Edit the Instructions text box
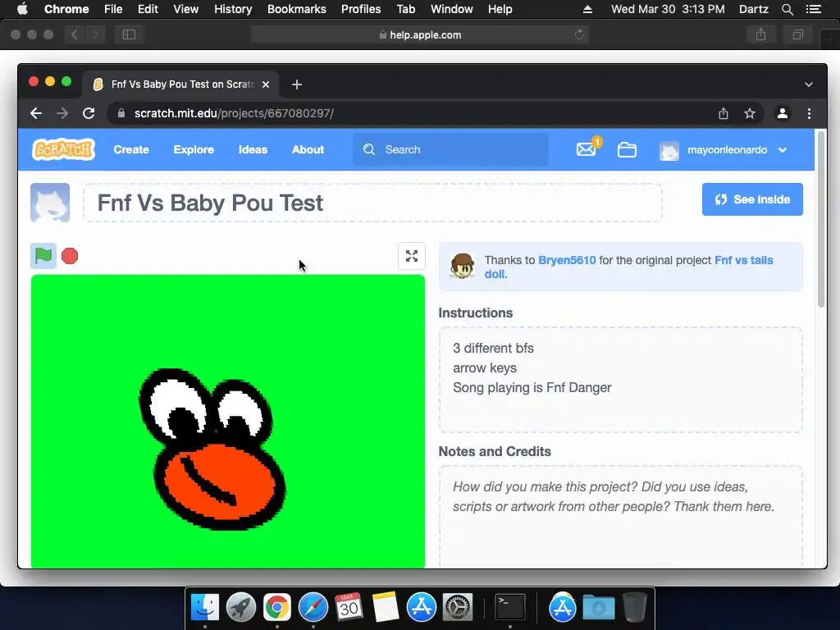The width and height of the screenshot is (840, 630). click(620, 380)
